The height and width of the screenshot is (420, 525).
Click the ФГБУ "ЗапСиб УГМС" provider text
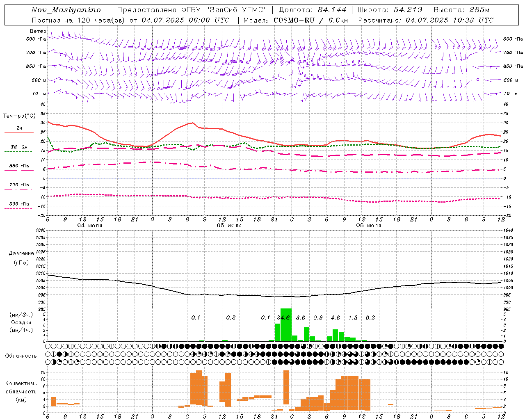[225, 10]
